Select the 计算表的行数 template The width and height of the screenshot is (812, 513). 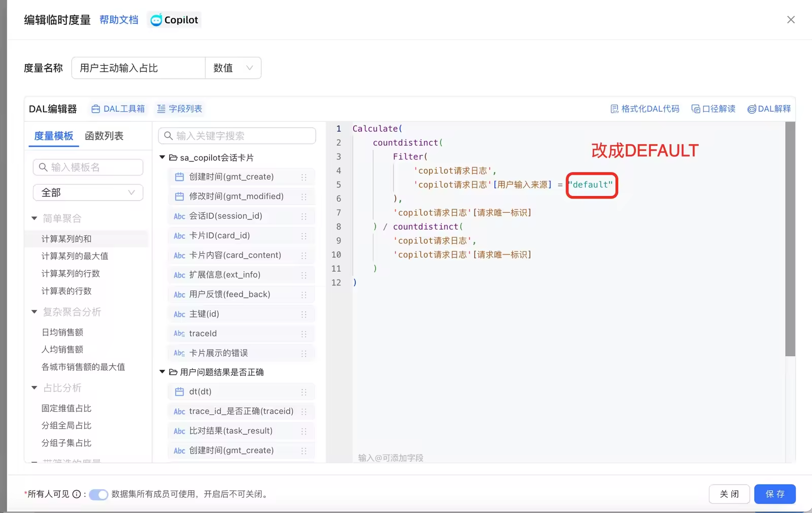66,291
